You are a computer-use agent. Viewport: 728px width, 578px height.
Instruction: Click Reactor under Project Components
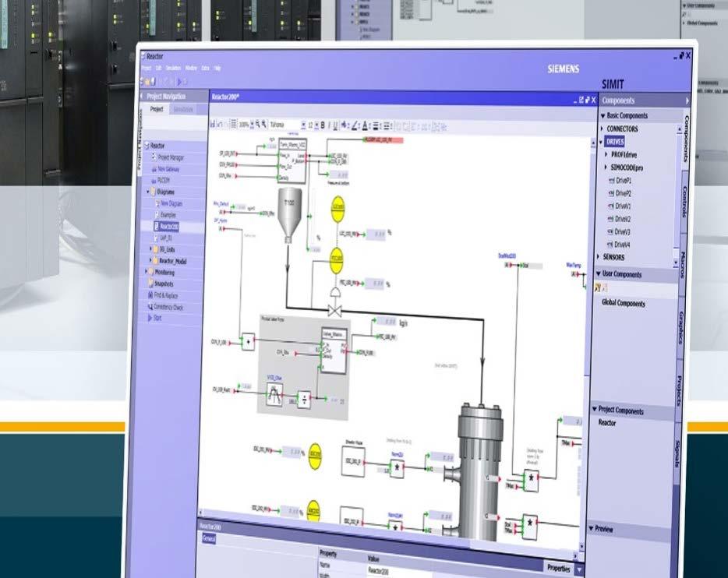[x=607, y=423]
